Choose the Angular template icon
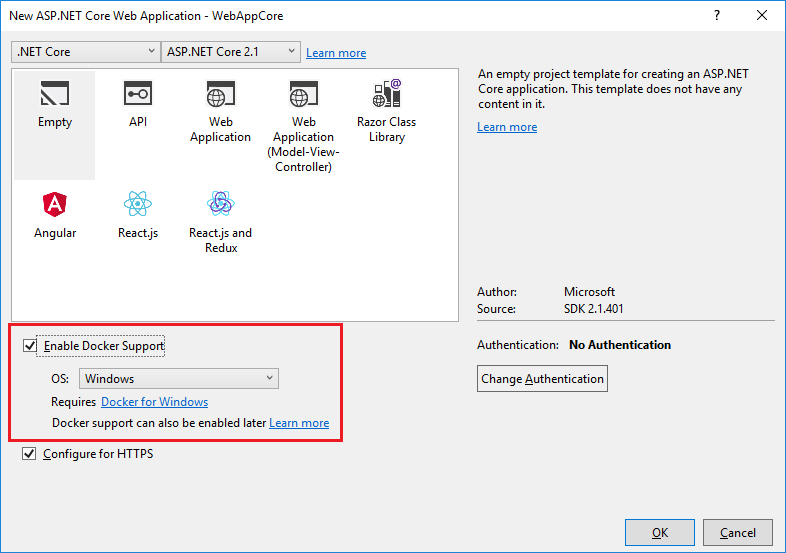Image resolution: width=786 pixels, height=553 pixels. point(55,205)
